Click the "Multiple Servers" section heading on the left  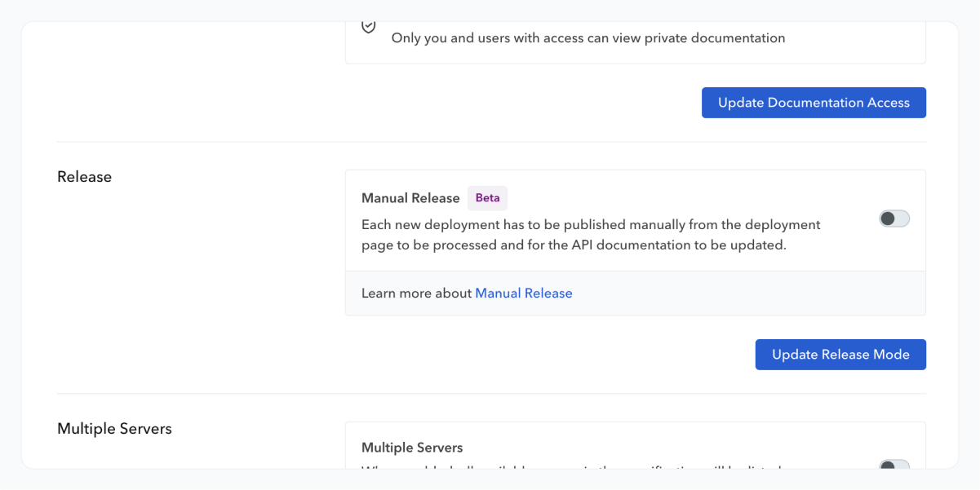114,429
